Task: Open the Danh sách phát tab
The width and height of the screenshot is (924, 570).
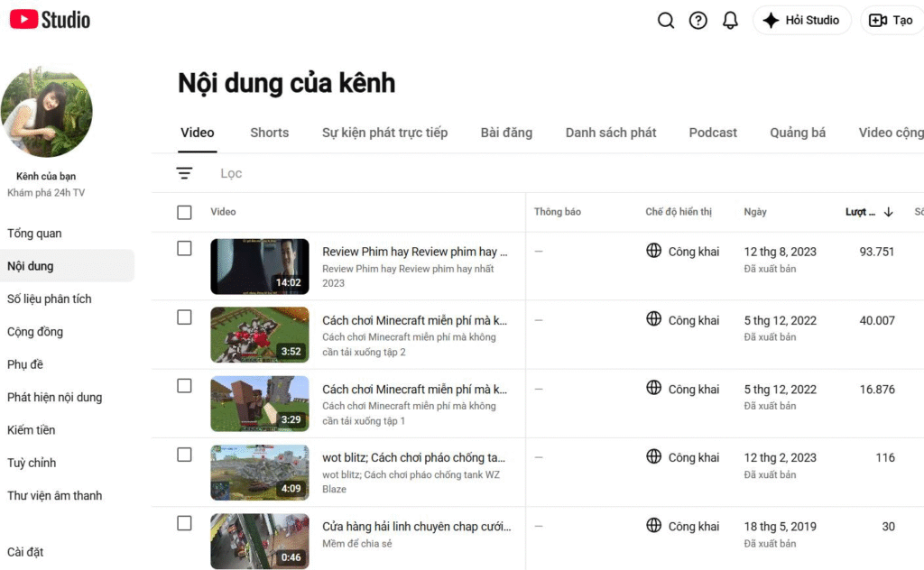Action: (x=611, y=133)
